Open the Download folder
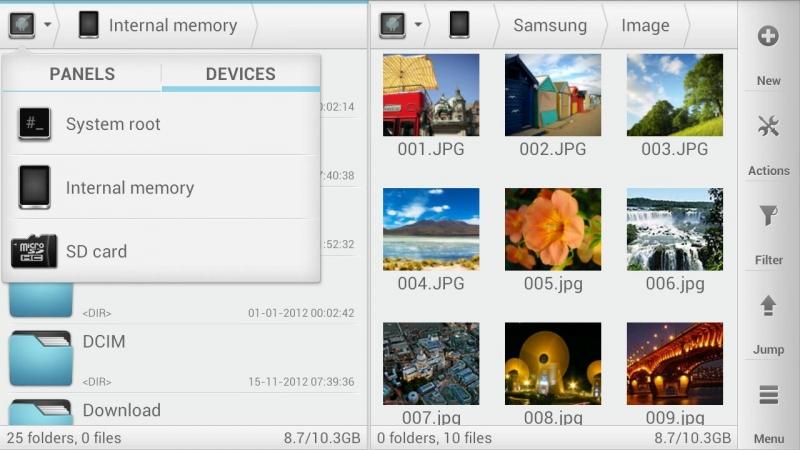Image resolution: width=800 pixels, height=450 pixels. click(x=121, y=410)
